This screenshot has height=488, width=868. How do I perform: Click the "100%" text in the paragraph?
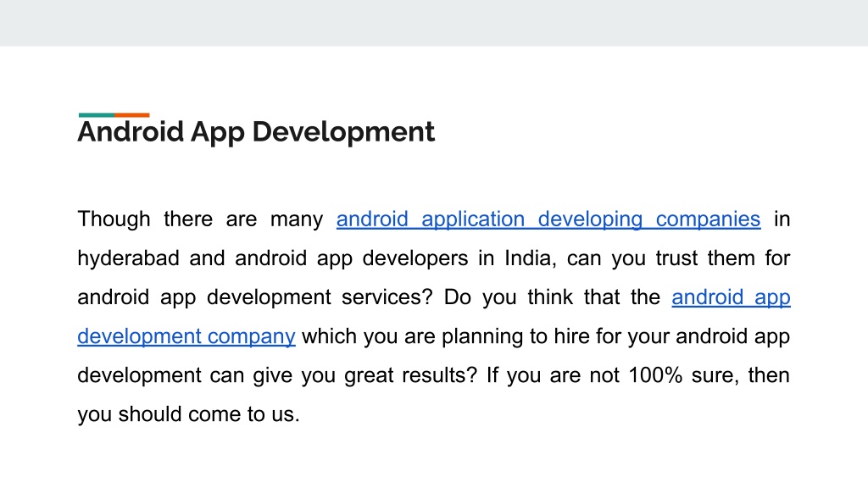point(655,375)
